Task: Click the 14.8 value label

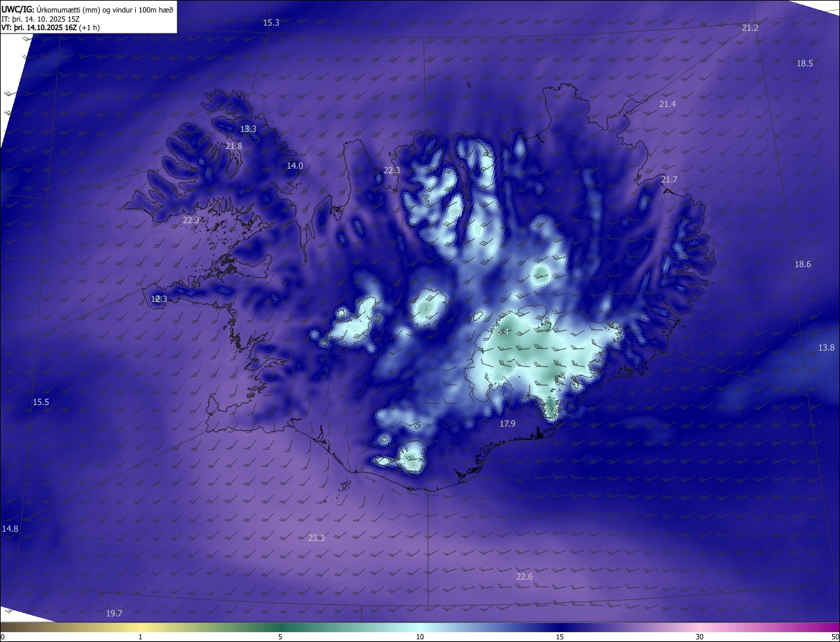Action: [10, 529]
